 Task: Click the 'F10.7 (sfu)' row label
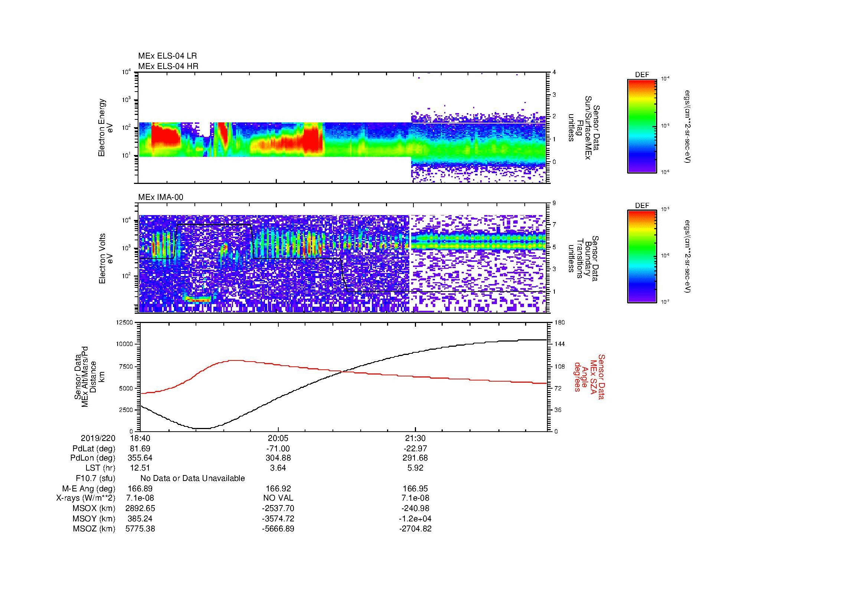click(x=96, y=479)
